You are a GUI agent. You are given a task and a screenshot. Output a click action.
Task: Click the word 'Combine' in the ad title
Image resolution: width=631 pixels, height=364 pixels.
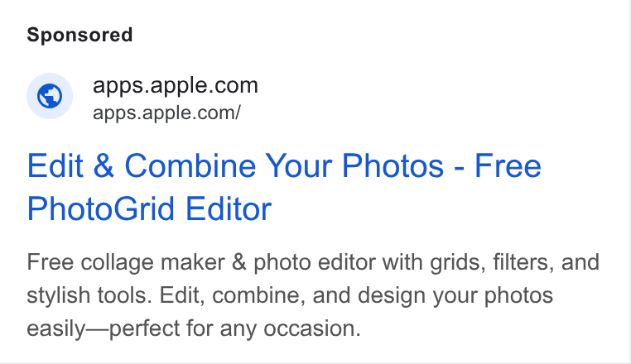point(190,165)
